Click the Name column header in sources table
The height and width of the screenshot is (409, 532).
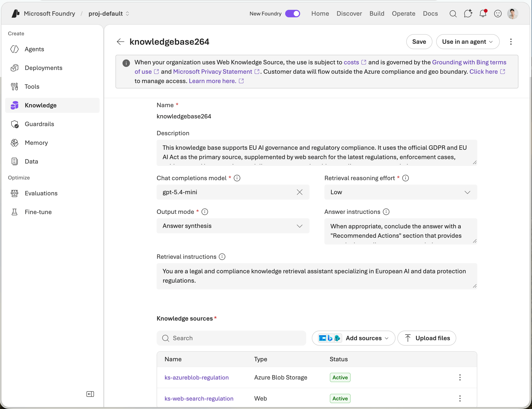coord(173,359)
